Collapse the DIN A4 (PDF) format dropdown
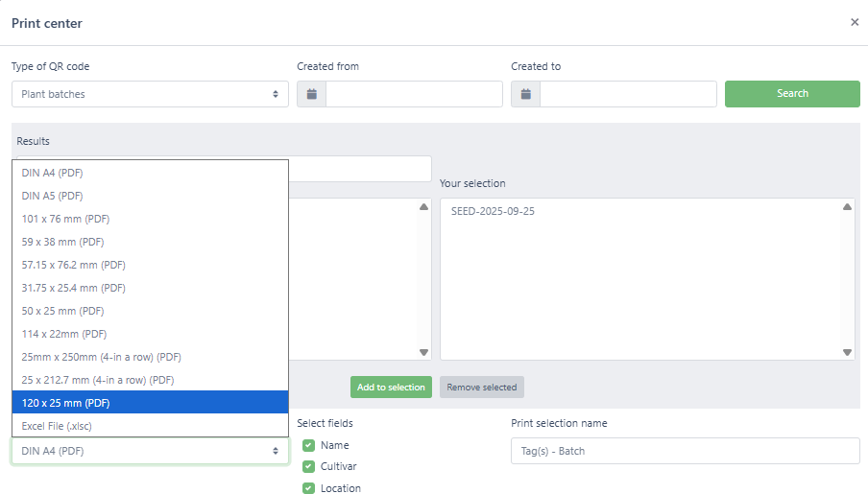 150,451
